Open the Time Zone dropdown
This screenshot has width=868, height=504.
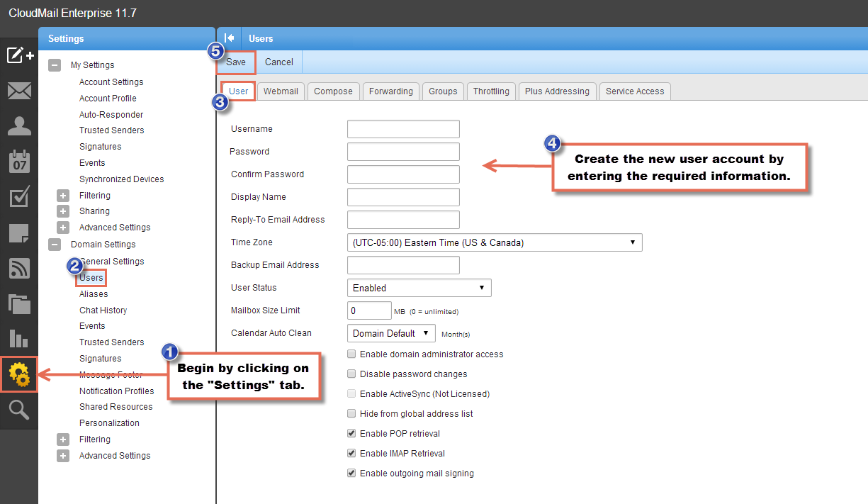(495, 242)
